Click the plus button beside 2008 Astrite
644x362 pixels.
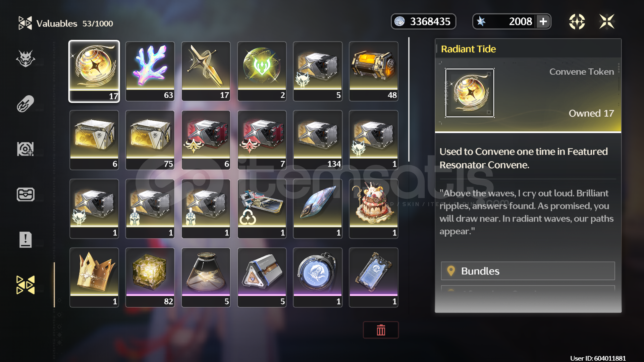543,21
